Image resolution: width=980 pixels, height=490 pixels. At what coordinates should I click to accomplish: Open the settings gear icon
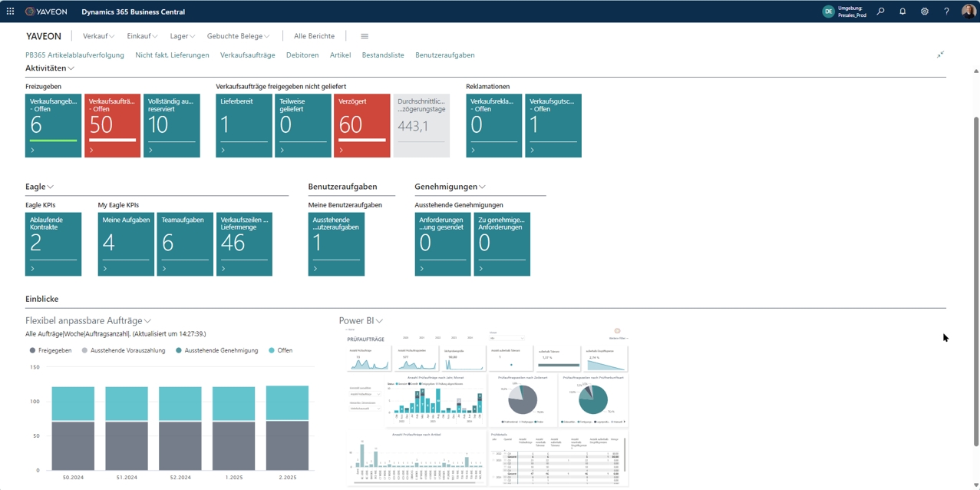point(924,12)
